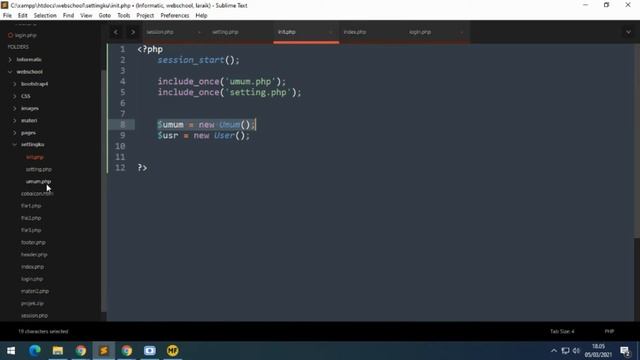Collapse the settingku folder
Screen dimensions: 640x360
point(15,144)
